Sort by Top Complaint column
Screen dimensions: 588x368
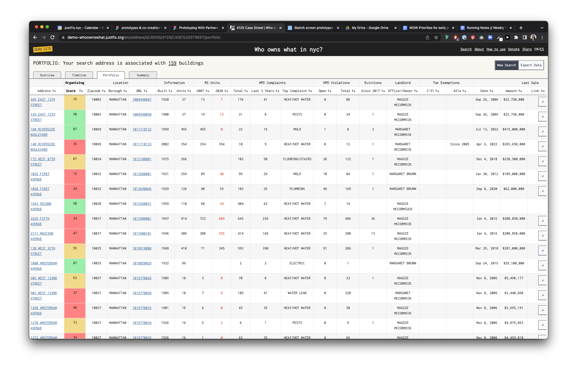[310, 91]
